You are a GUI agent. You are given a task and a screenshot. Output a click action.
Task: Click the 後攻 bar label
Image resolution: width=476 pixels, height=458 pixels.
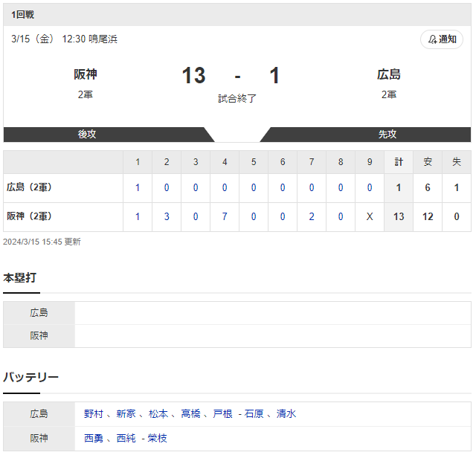pyautogui.click(x=87, y=135)
